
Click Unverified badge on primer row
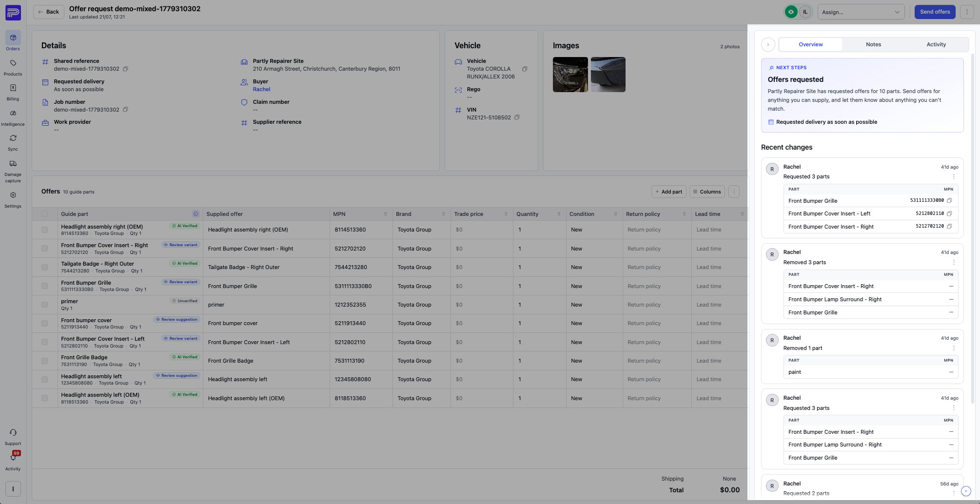185,301
